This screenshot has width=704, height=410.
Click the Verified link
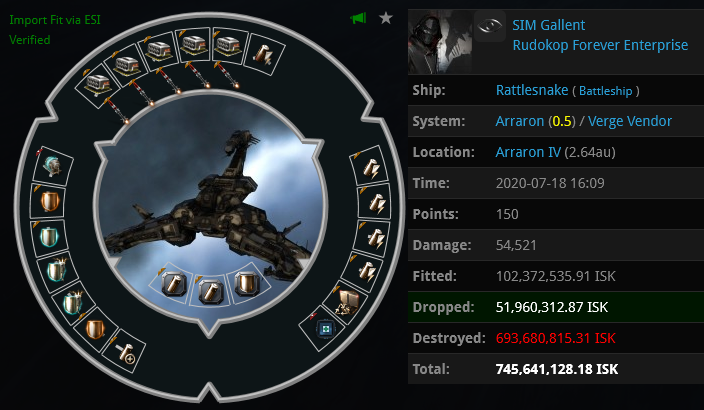(x=30, y=40)
